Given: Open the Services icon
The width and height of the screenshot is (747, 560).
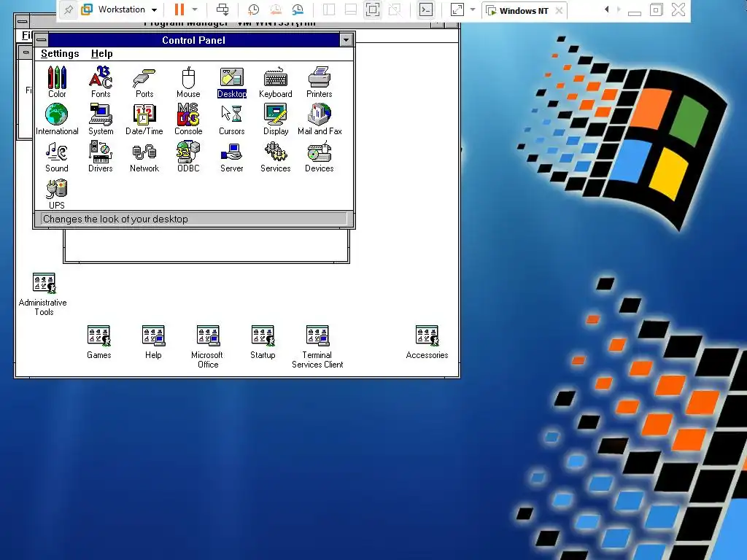Looking at the screenshot, I should point(275,156).
